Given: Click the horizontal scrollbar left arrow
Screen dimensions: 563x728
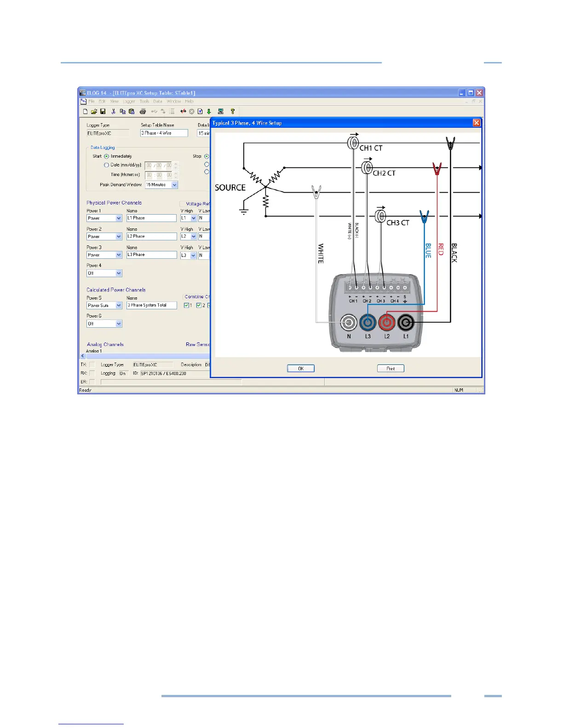Looking at the screenshot, I should [x=83, y=356].
